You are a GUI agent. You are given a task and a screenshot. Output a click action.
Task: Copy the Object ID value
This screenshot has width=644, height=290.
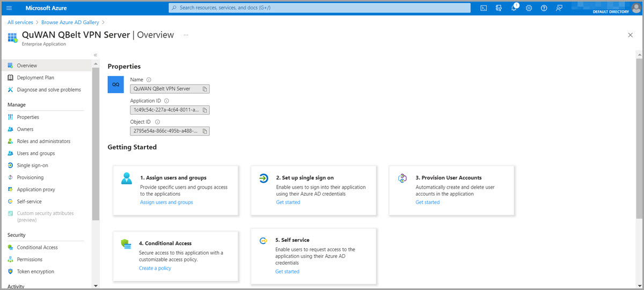pyautogui.click(x=205, y=131)
